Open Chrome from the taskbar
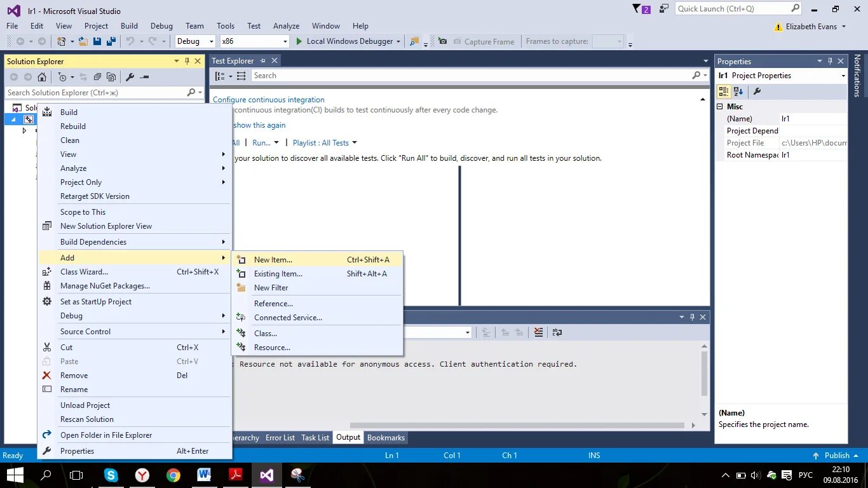Image resolution: width=868 pixels, height=488 pixels. coord(173,475)
